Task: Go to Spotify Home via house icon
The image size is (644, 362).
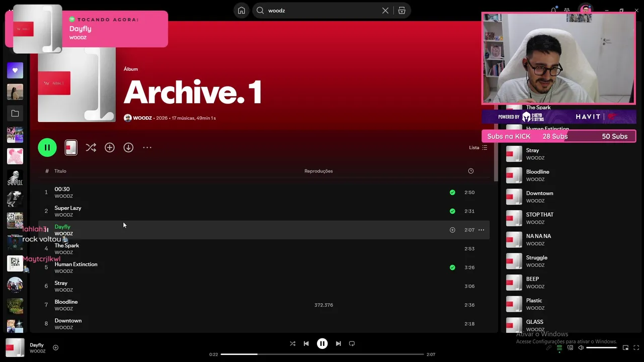Action: point(242,11)
